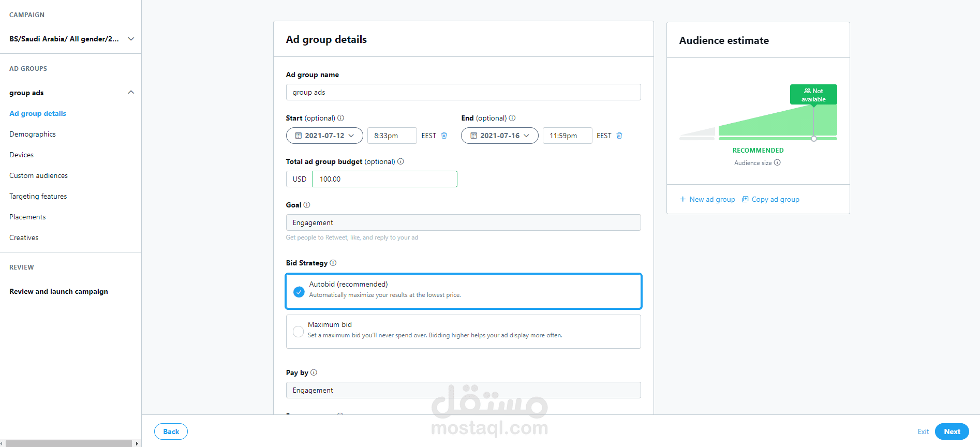This screenshot has width=980, height=447.
Task: Clear the end date using trash icon
Action: pyautogui.click(x=619, y=136)
